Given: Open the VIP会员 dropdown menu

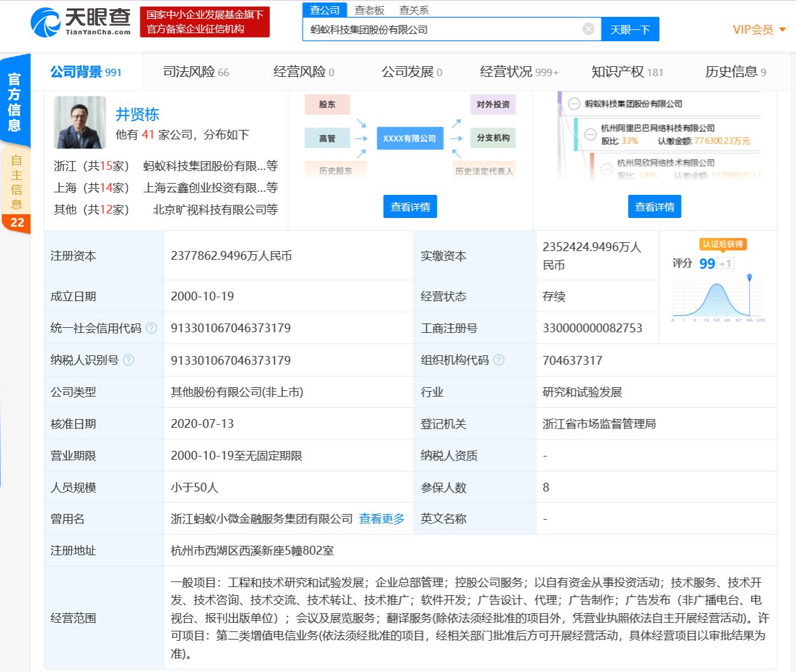Looking at the screenshot, I should (x=759, y=29).
